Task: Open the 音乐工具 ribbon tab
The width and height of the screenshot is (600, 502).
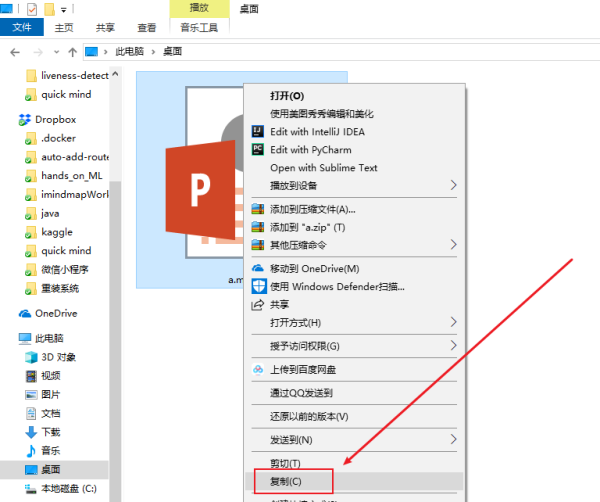Action: tap(199, 28)
